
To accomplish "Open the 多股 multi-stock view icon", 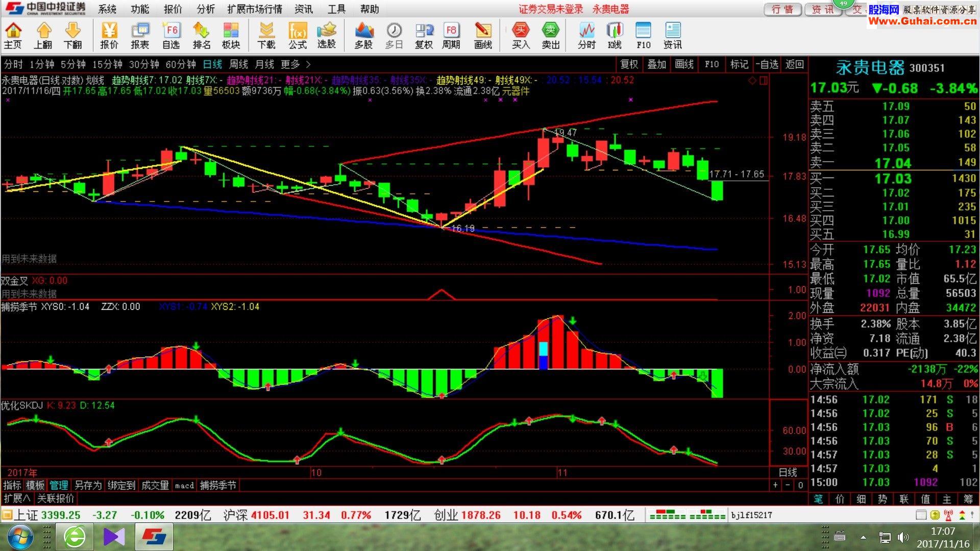I will coord(363,36).
